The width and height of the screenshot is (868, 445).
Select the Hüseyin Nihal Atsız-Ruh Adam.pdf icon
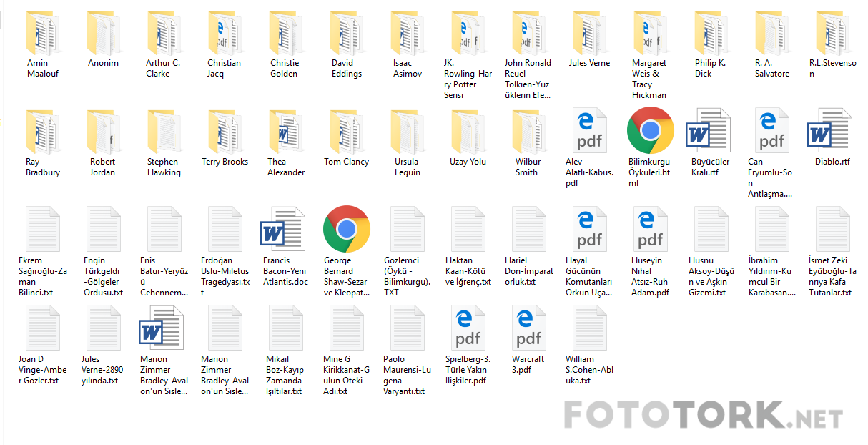650,229
